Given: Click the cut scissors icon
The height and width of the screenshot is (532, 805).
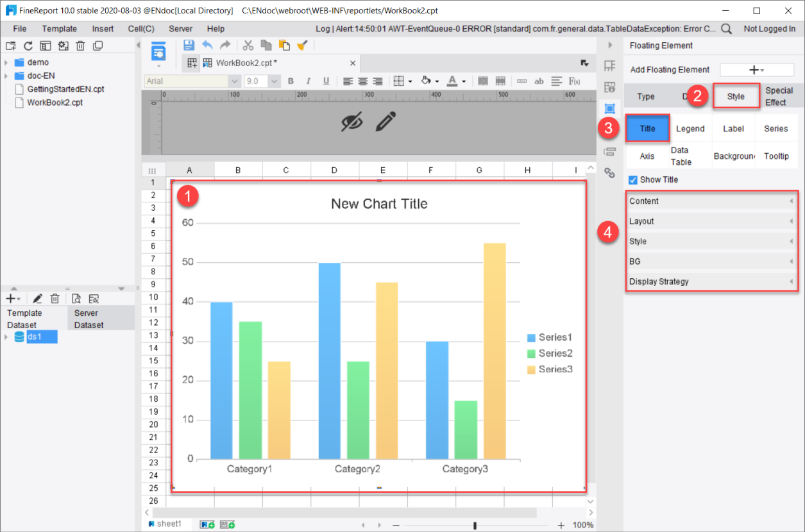Looking at the screenshot, I should (248, 45).
